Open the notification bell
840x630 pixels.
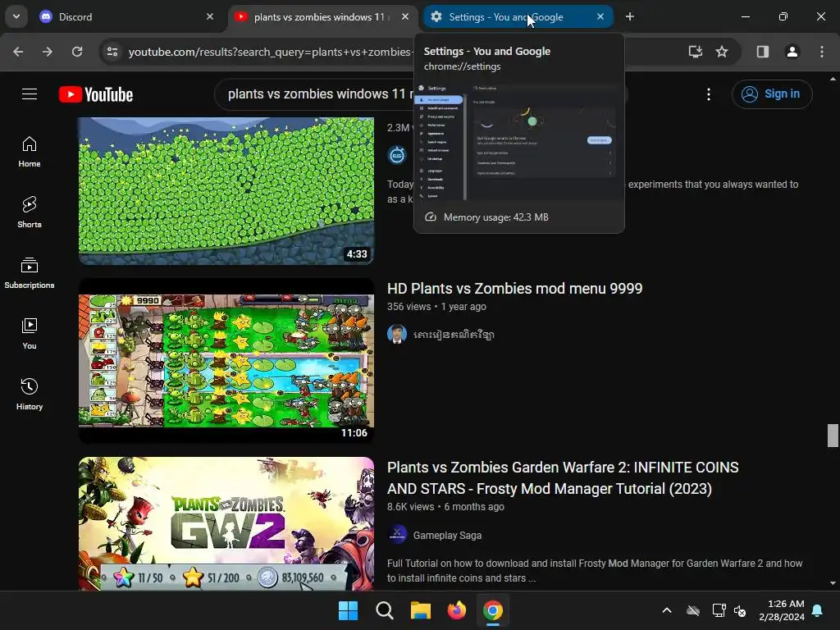click(818, 610)
